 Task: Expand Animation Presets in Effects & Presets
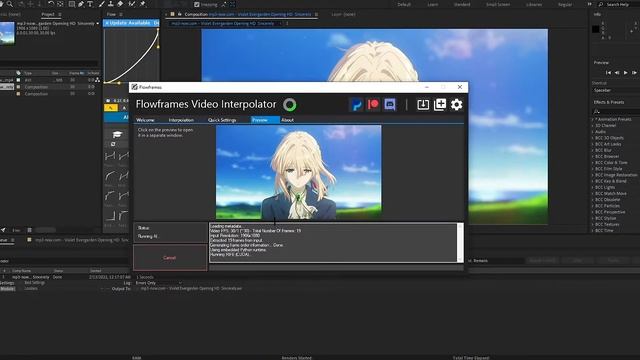(x=593, y=119)
